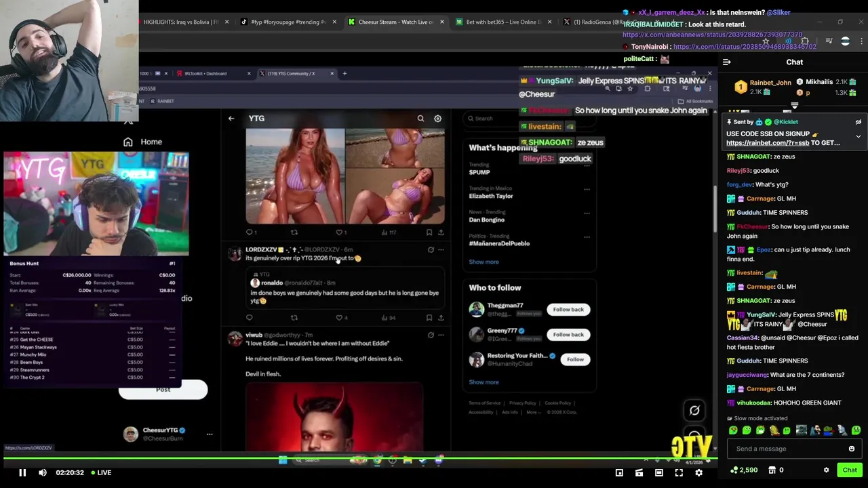
Task: Click Rainbet_John on the gift leaderboard
Action: click(770, 83)
